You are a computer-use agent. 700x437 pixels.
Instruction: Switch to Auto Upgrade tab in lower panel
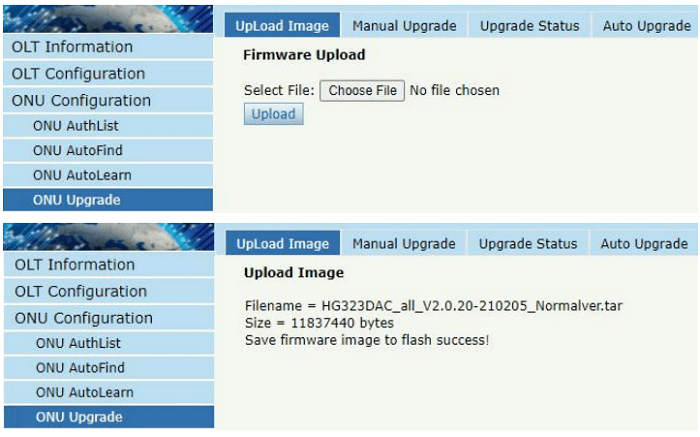[x=644, y=244]
